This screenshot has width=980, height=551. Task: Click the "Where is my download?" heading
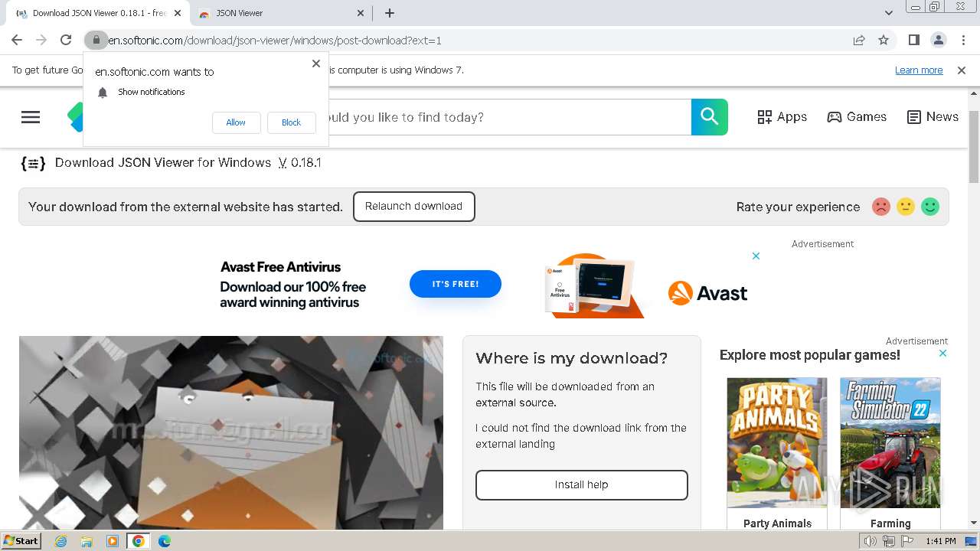coord(571,358)
